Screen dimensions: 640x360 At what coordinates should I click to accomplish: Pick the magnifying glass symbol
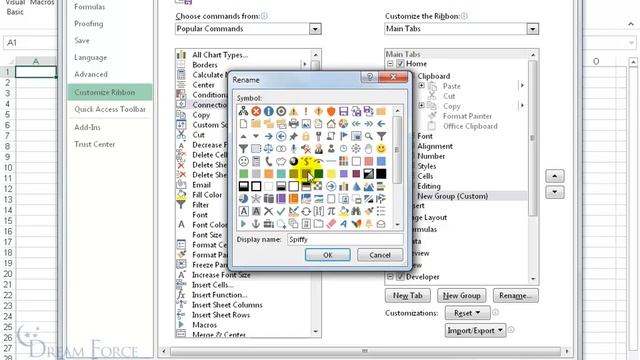tap(369, 136)
